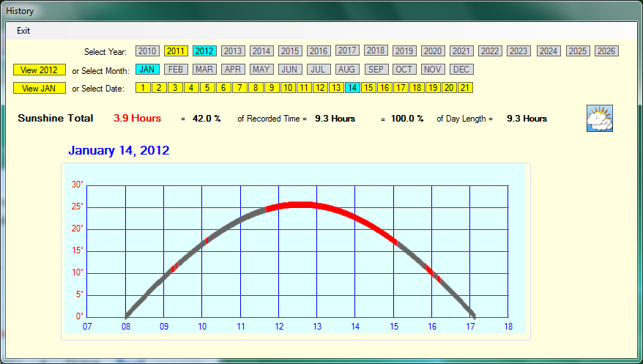Choose the JUN month button
This screenshot has height=364, width=643.
click(x=290, y=70)
